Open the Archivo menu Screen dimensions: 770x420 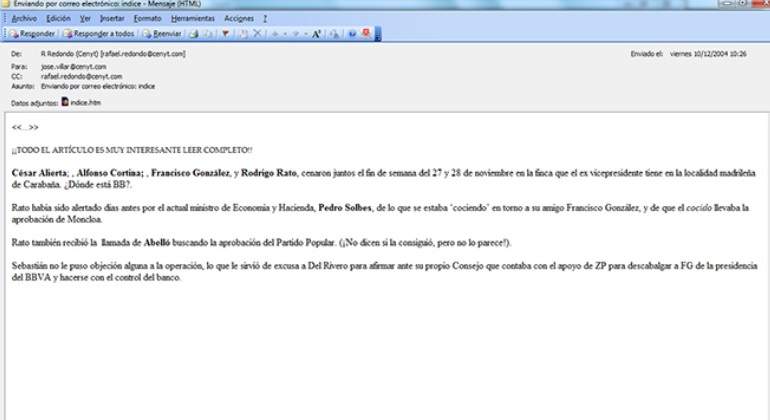24,18
